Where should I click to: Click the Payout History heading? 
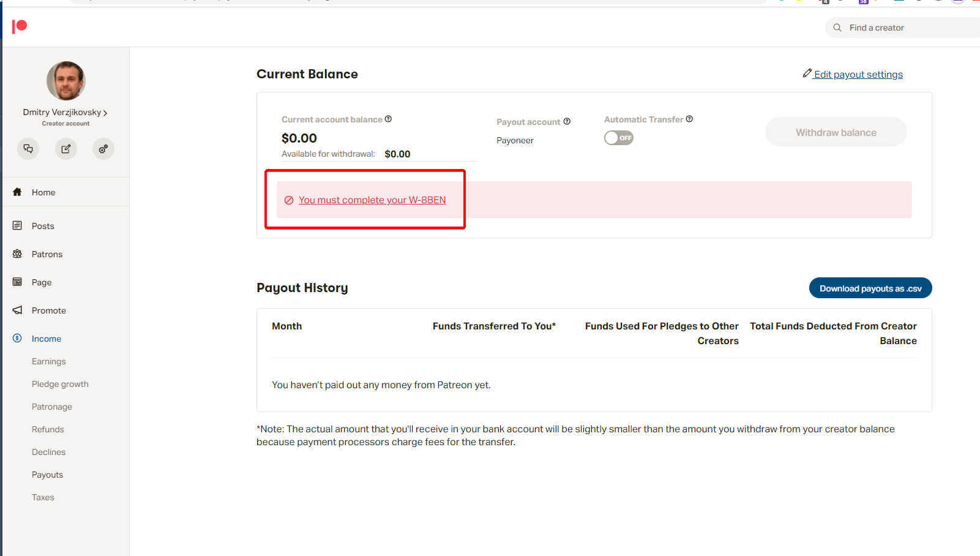coord(302,288)
